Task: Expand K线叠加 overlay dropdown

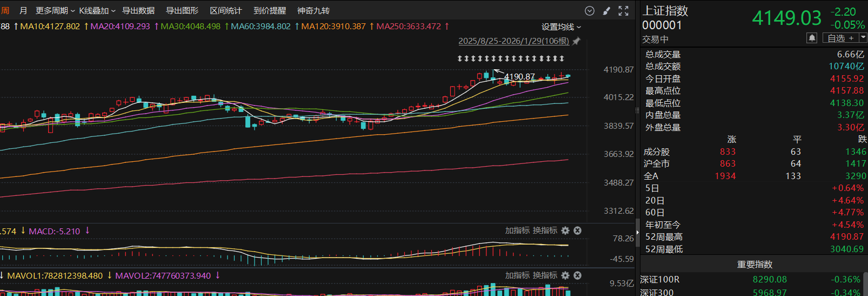Action: coord(97,11)
